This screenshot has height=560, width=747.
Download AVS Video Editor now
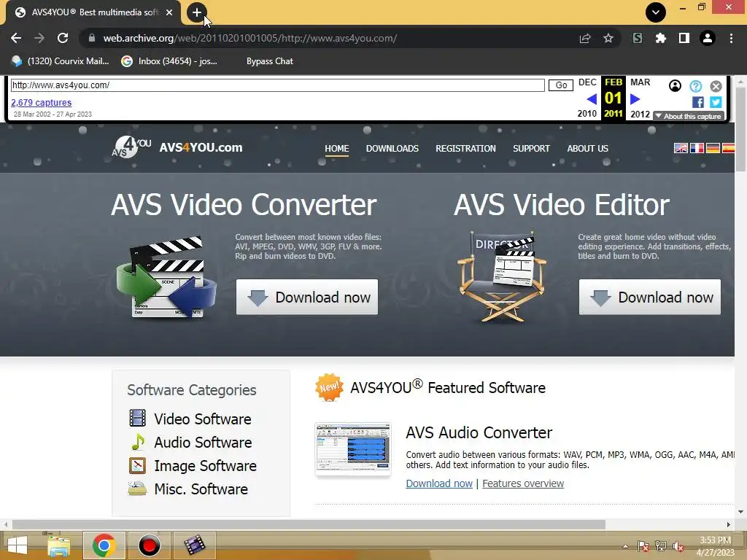tap(650, 297)
